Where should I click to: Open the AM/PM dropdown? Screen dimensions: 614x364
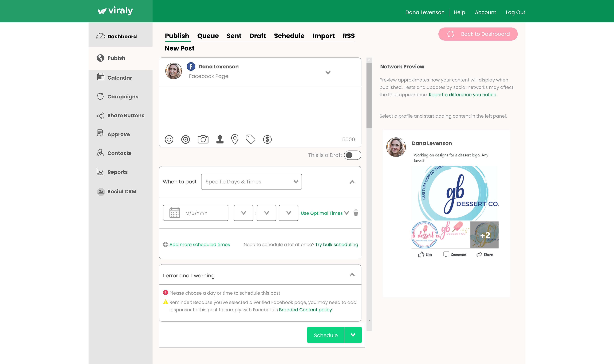289,213
